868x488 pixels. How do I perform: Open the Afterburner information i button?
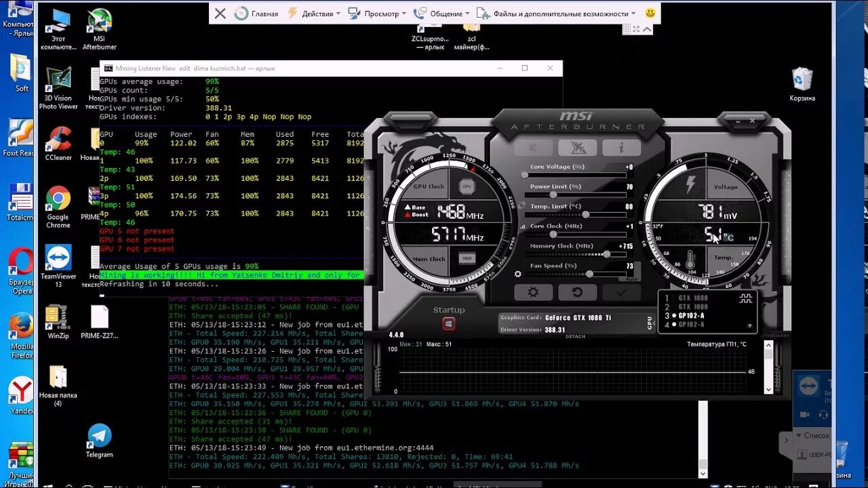pos(621,147)
